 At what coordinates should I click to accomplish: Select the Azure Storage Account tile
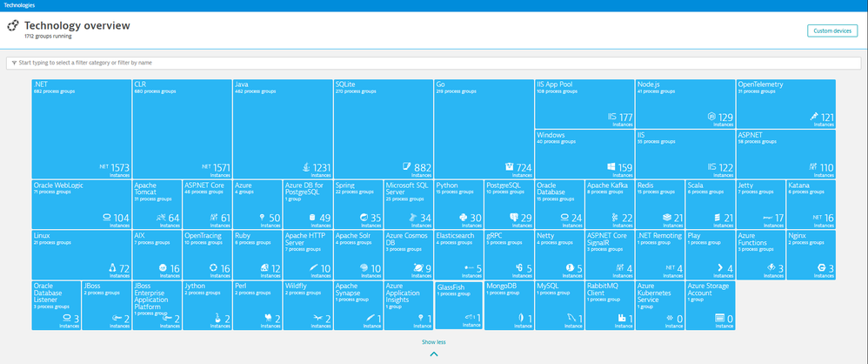[x=711, y=306]
